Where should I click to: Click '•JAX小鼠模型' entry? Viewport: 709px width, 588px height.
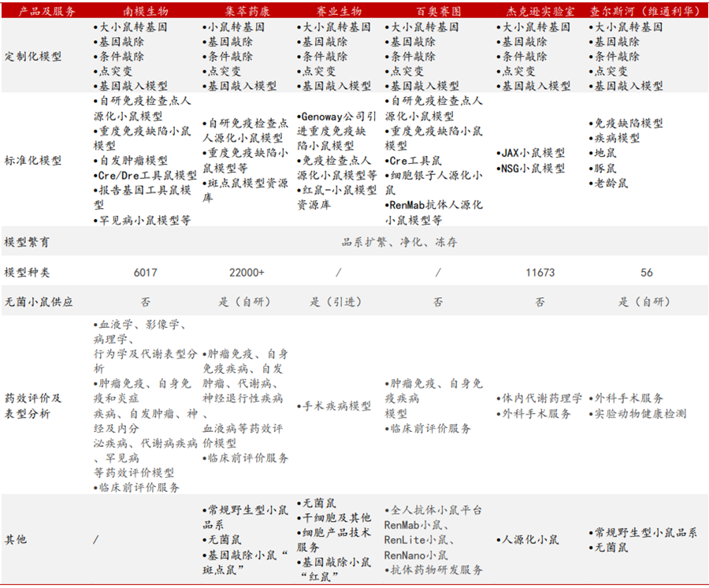pyautogui.click(x=531, y=153)
